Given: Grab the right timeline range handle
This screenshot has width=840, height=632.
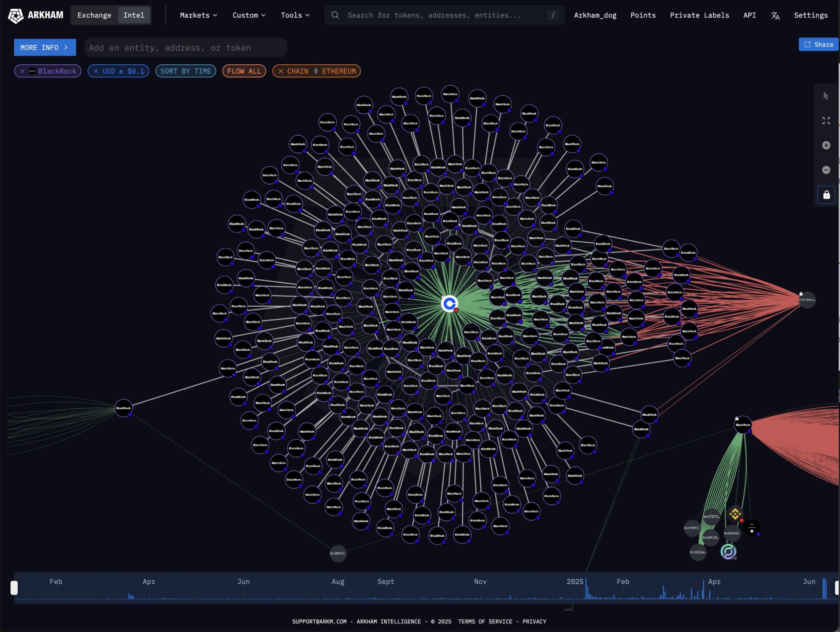Looking at the screenshot, I should (837, 588).
